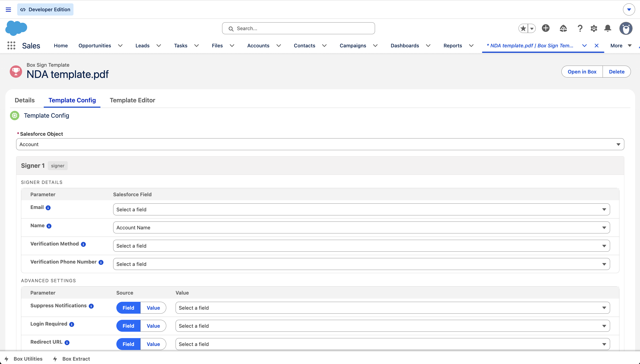
Task: Open the Help question mark icon
Action: [x=580, y=28]
